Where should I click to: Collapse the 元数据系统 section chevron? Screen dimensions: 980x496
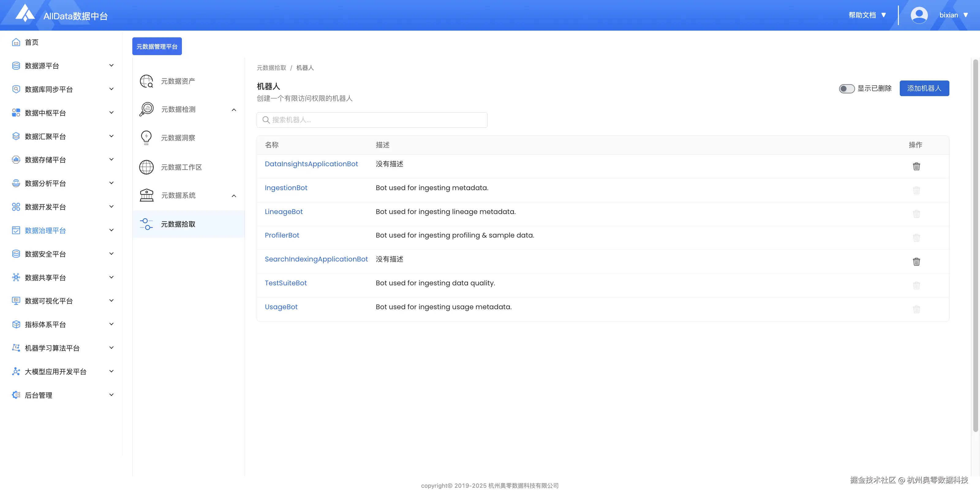234,196
